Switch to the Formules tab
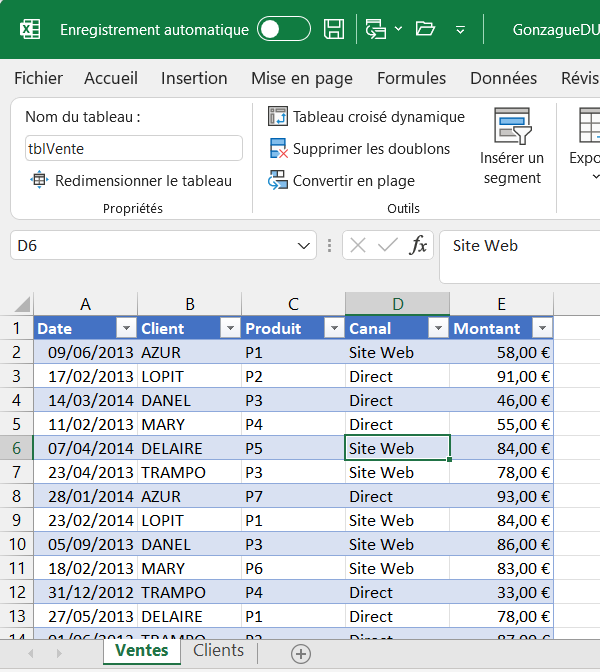 coord(411,78)
